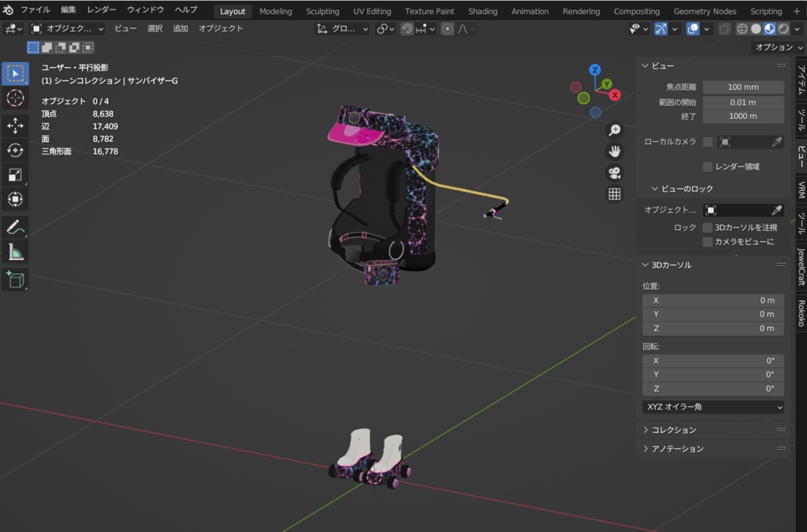The image size is (807, 532).
Task: Open the ファイル menu
Action: (35, 9)
